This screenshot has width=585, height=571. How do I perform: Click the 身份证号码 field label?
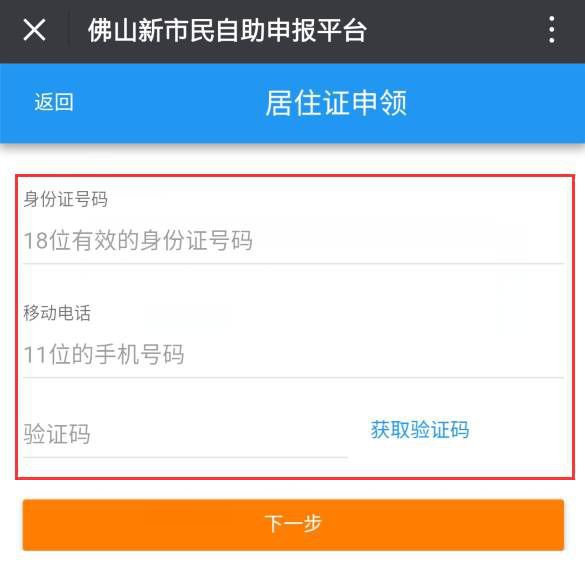tap(66, 199)
